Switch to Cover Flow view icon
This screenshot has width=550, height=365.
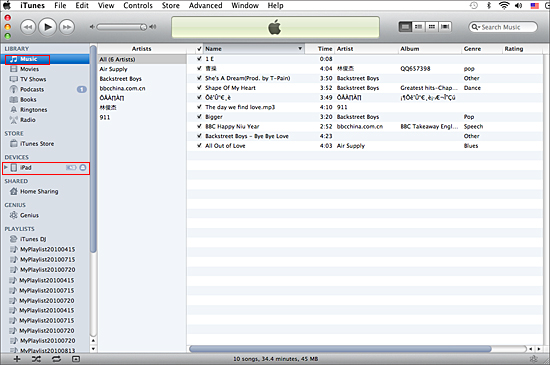click(445, 27)
